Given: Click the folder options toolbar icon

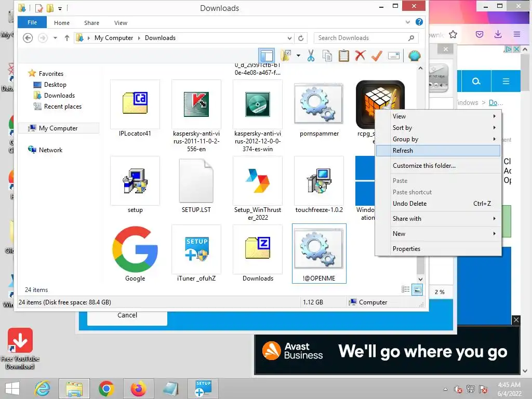Looking at the screenshot, I should click(286, 56).
